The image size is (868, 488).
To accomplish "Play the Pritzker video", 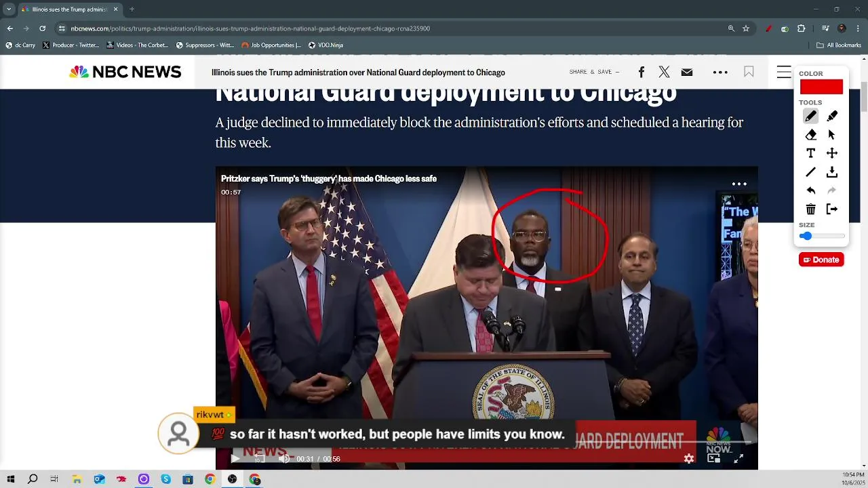I will (235, 459).
